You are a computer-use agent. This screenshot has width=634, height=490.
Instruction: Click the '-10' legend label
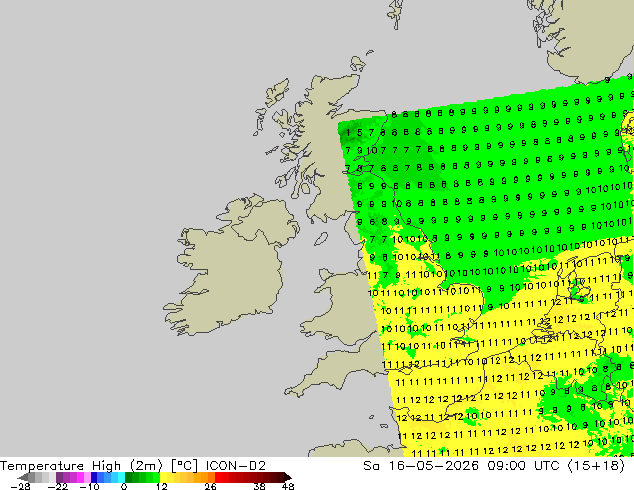pyautogui.click(x=89, y=486)
